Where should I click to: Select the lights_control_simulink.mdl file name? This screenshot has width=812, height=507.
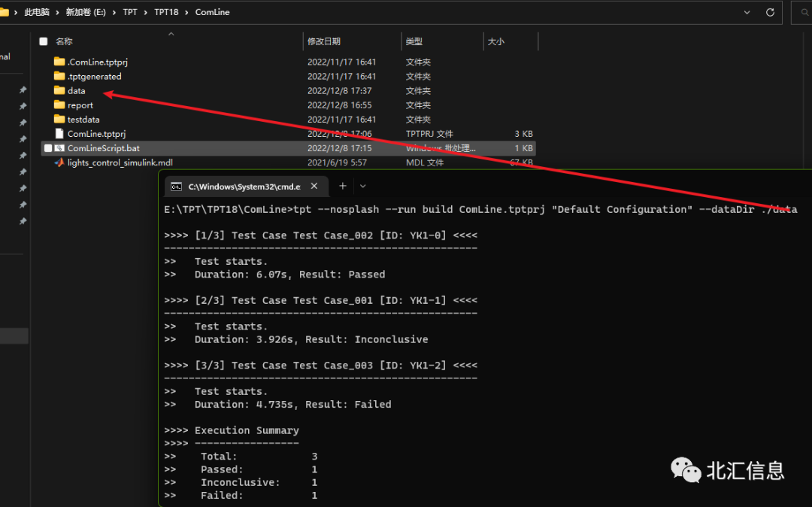click(x=120, y=162)
